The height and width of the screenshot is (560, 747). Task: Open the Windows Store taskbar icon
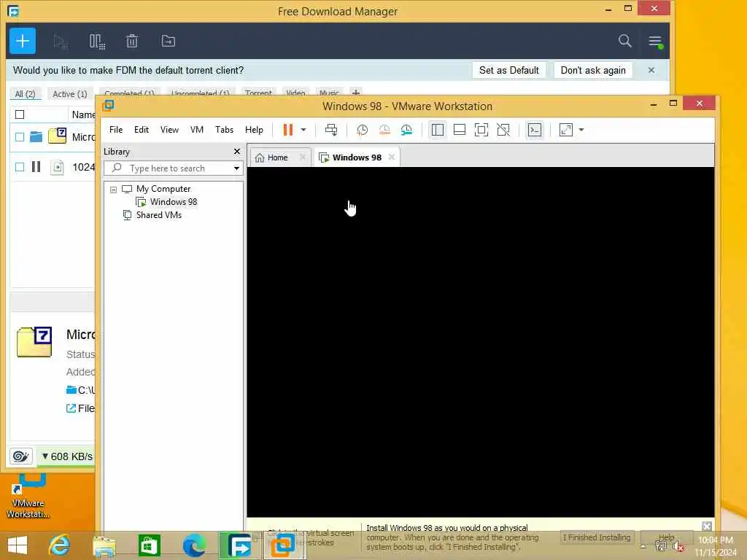149,545
